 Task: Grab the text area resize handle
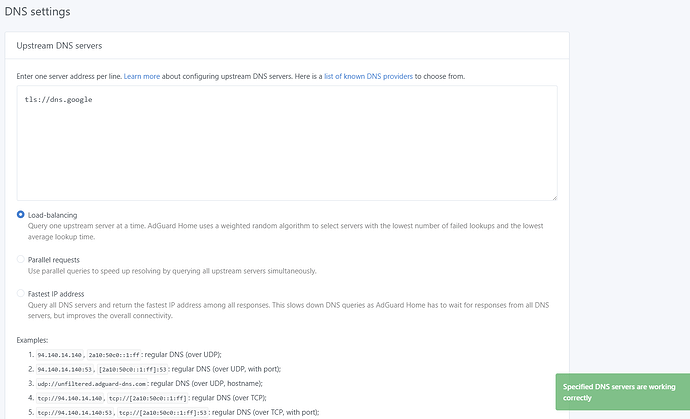(x=552, y=196)
